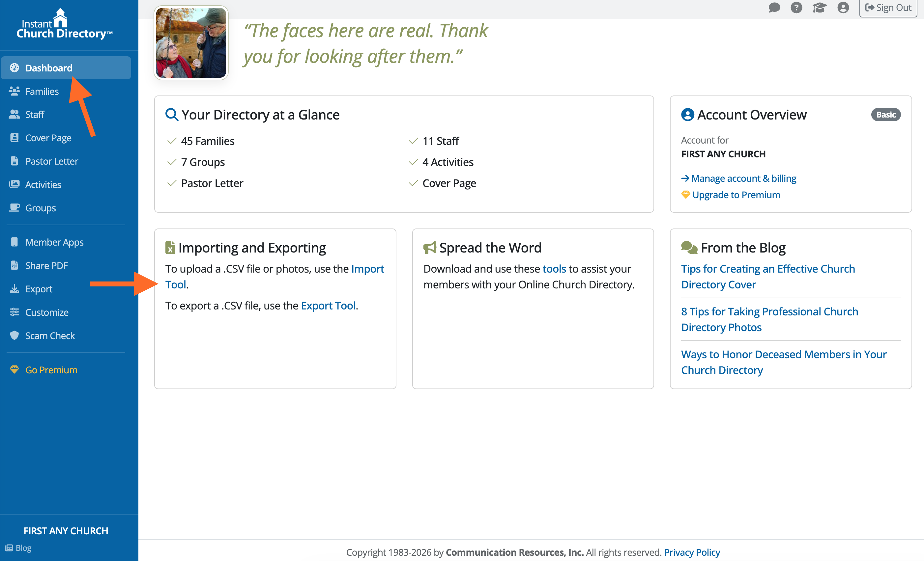Click Upgrade to Premium link
The image size is (924, 561).
[x=736, y=195]
